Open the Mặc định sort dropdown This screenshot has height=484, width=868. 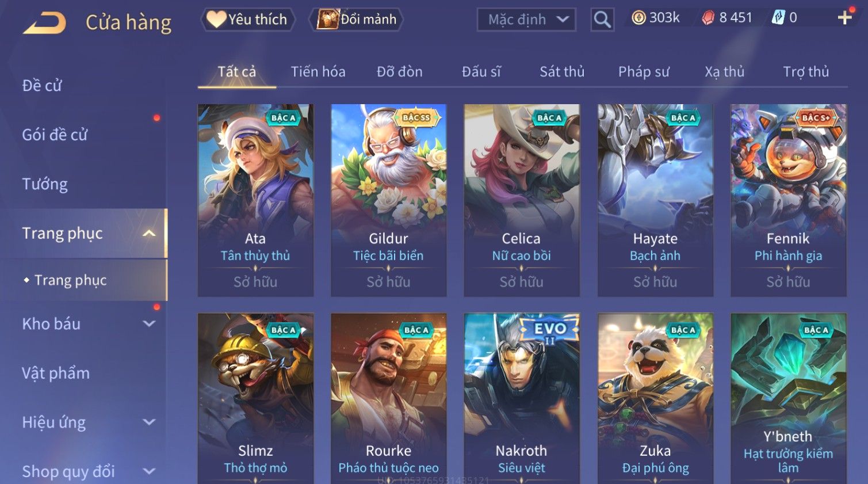click(x=526, y=20)
